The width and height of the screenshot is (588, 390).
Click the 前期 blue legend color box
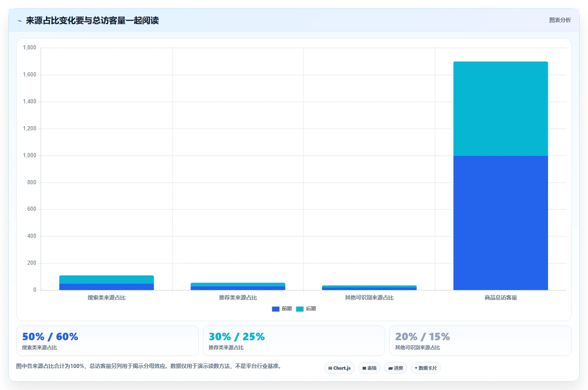276,309
